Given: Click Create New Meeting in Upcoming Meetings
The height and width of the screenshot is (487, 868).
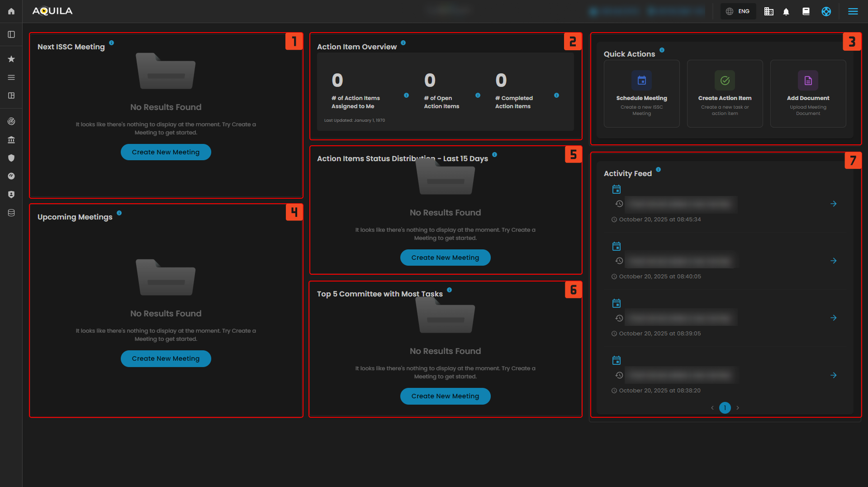Looking at the screenshot, I should pos(166,358).
